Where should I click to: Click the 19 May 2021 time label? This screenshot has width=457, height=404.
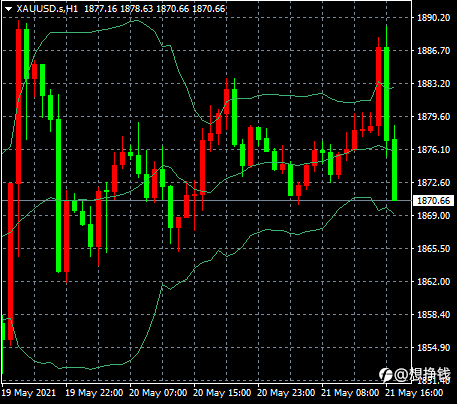point(29,393)
